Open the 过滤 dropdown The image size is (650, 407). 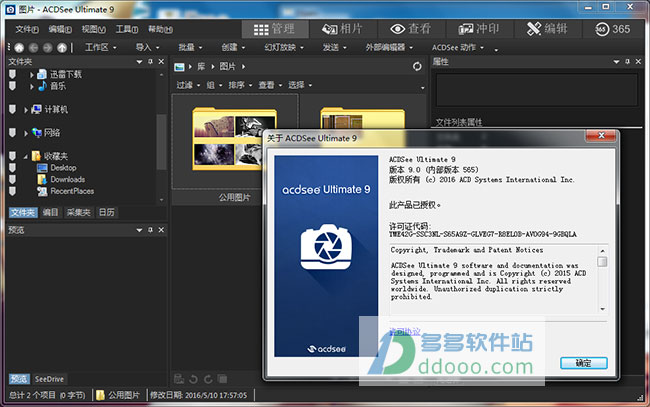point(188,85)
